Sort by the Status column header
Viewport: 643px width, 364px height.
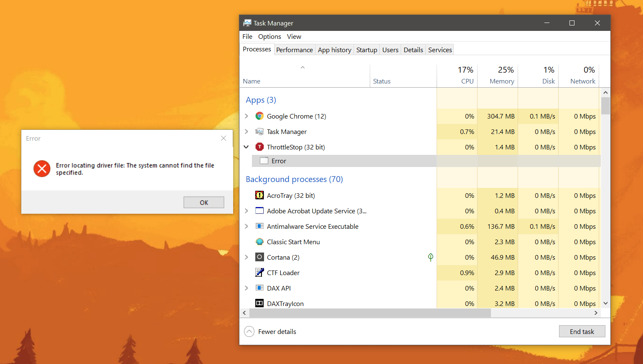(403, 76)
